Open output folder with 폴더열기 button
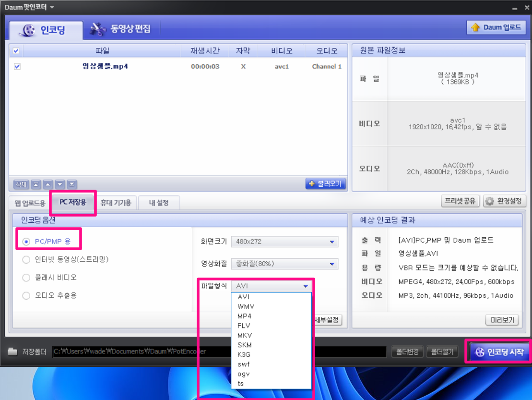Image resolution: width=532 pixels, height=400 pixels. click(x=442, y=352)
